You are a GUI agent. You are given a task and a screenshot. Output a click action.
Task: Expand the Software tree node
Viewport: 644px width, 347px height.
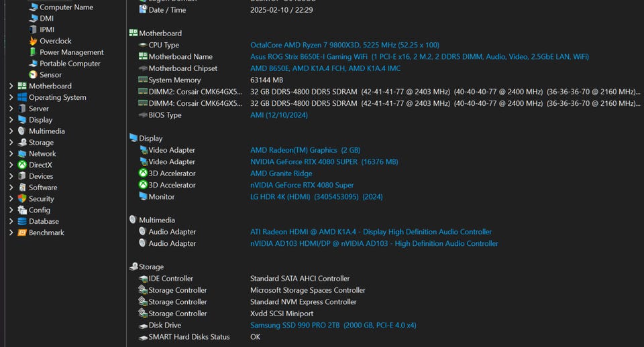[11, 188]
